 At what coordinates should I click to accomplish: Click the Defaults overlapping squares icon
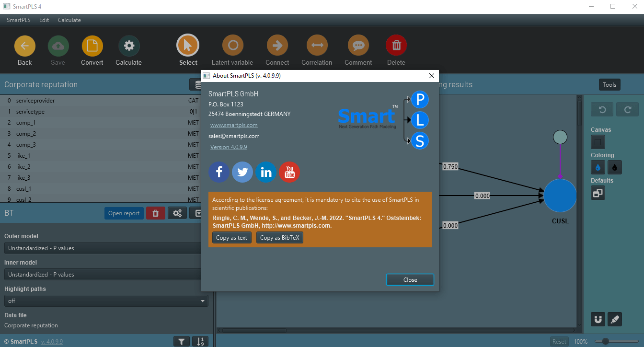[x=598, y=193]
